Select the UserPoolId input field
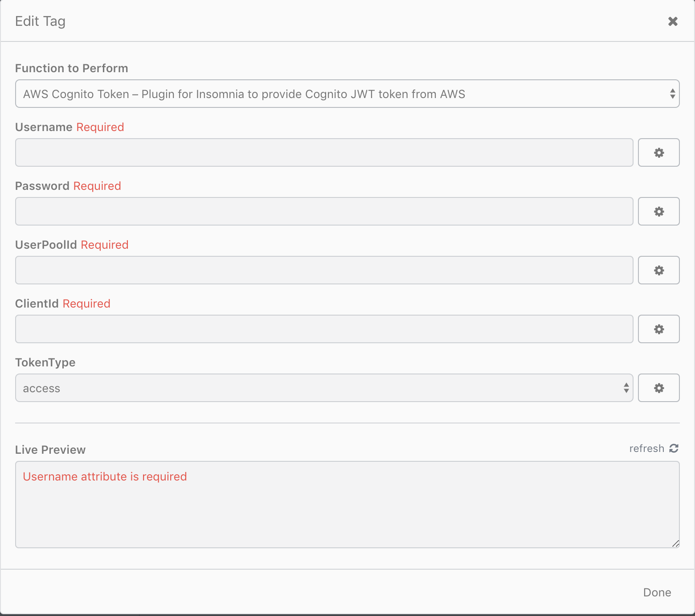Image resolution: width=695 pixels, height=616 pixels. point(324,270)
